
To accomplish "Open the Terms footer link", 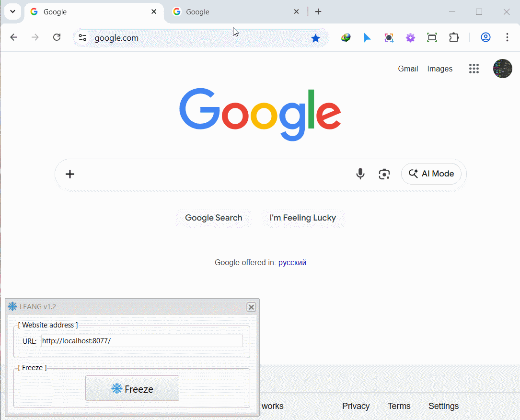I will [399, 406].
